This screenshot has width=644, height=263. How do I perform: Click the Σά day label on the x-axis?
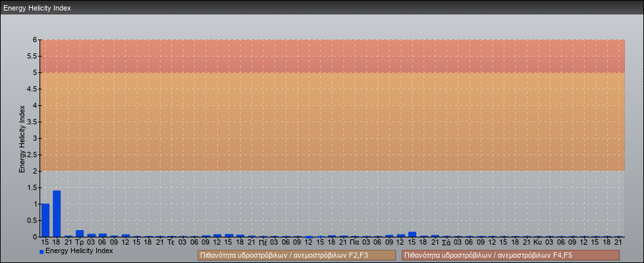[447, 243]
